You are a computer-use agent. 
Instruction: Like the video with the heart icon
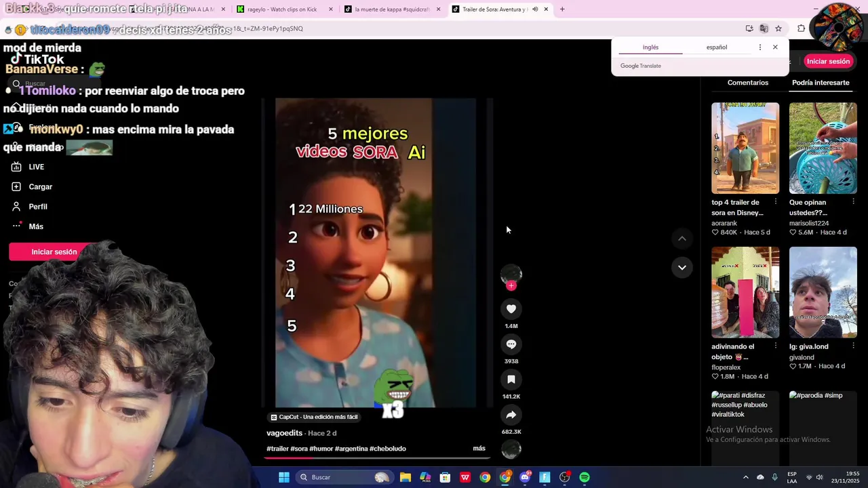[x=511, y=309]
